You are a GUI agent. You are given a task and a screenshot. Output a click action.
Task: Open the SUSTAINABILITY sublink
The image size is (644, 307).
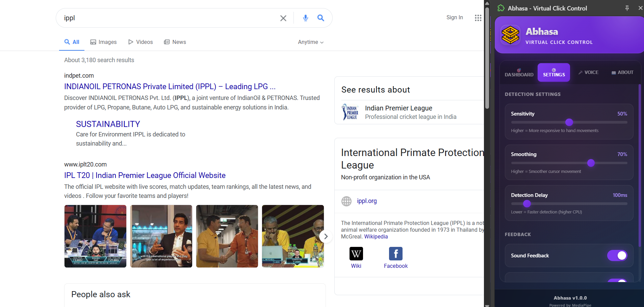[x=108, y=124]
